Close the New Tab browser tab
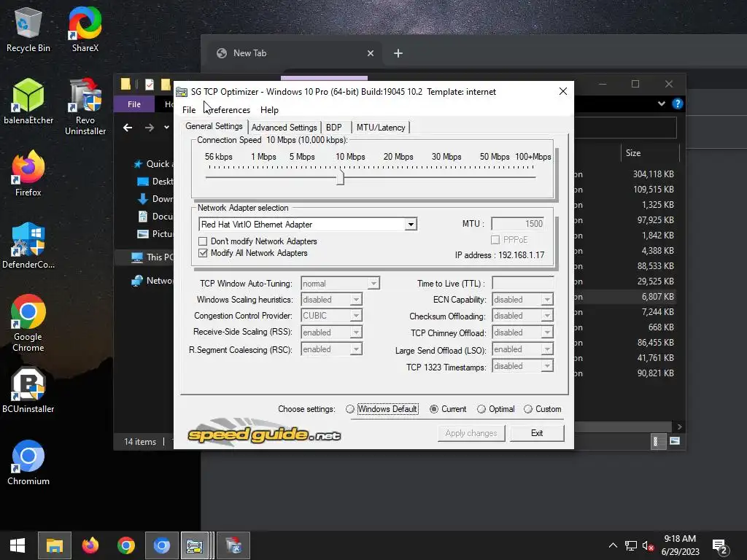The image size is (747, 560). (x=370, y=53)
